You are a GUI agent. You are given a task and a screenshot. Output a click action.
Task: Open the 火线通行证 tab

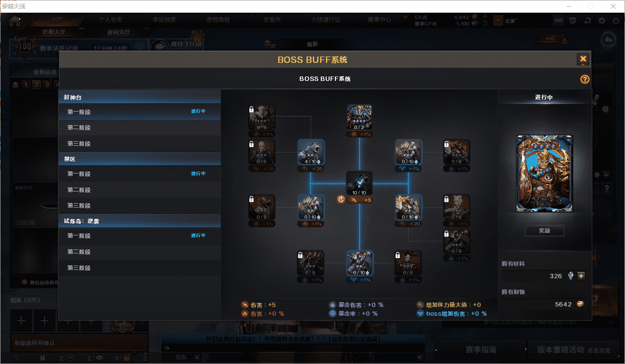tap(326, 20)
